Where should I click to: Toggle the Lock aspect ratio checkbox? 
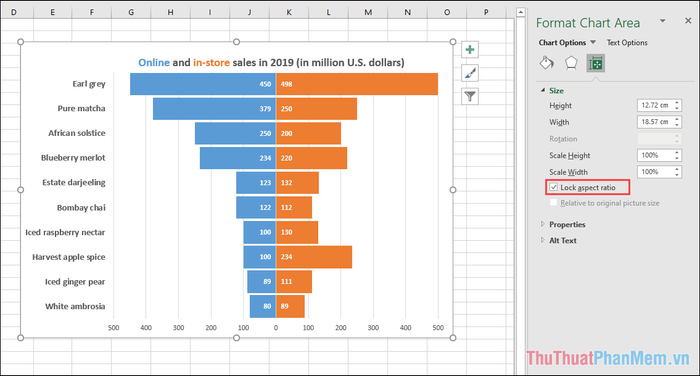(x=554, y=187)
